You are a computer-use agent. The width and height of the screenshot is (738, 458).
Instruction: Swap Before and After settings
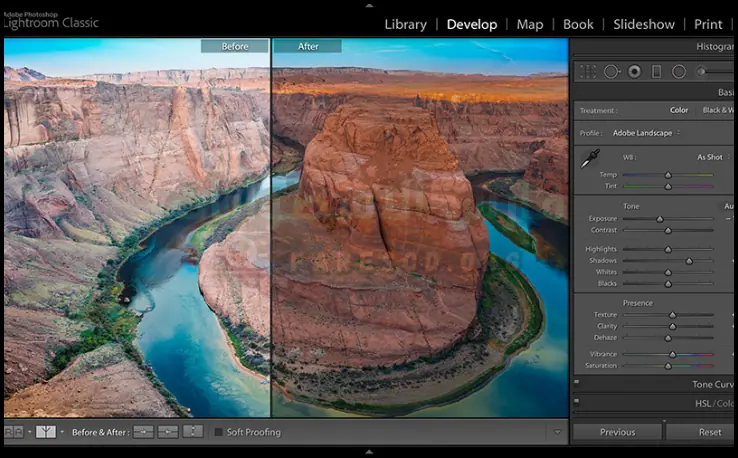(193, 432)
